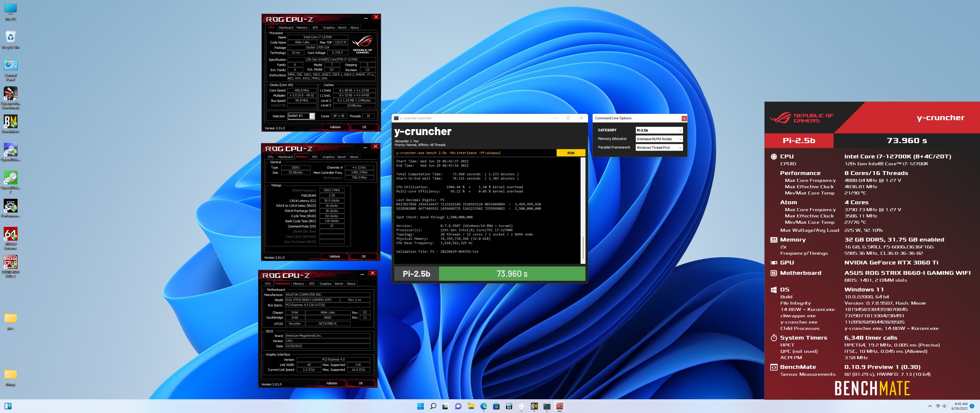Image resolution: width=980 pixels, height=413 pixels.
Task: Switch to Mainboard tab in top CPU-Z window
Action: [286, 27]
